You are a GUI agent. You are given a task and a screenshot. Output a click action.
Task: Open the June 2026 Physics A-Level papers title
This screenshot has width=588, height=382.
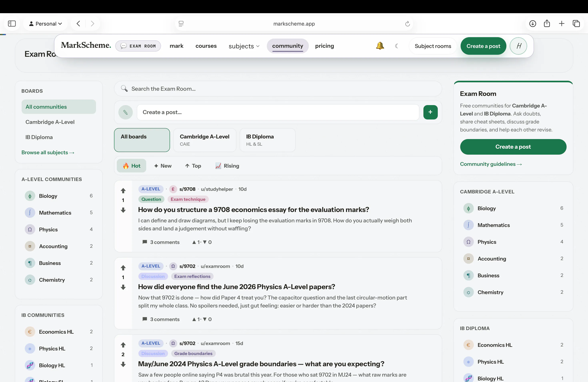tap(236, 286)
